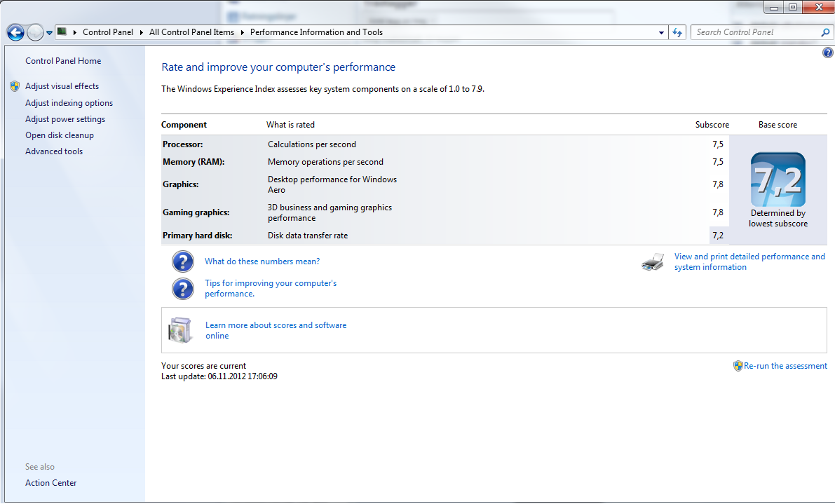The image size is (835, 504).
Task: Click the question icon beside What do these numbers mean
Action: point(183,261)
